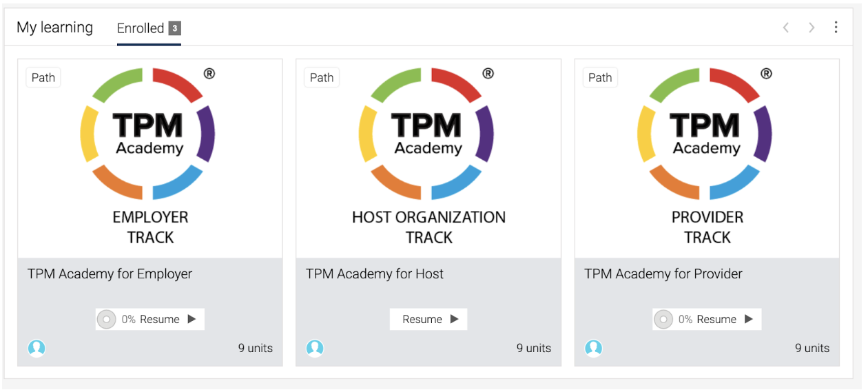Click the previous arrow in My learning
The image size is (868, 390).
pyautogui.click(x=786, y=28)
